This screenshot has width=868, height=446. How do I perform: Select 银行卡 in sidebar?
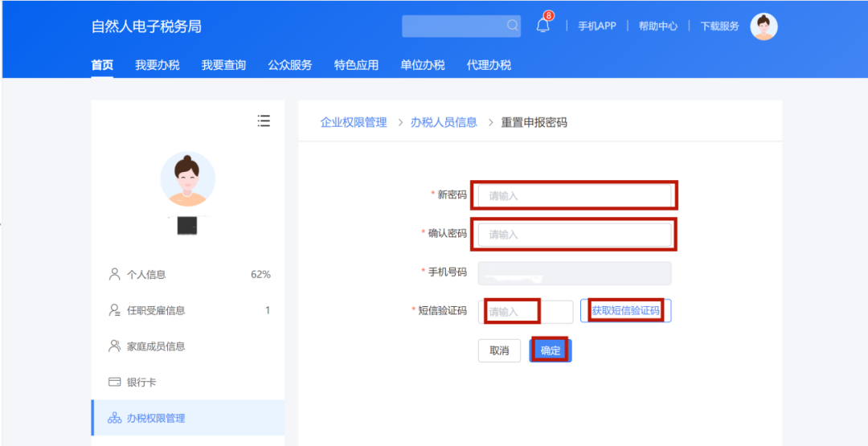coord(187,383)
